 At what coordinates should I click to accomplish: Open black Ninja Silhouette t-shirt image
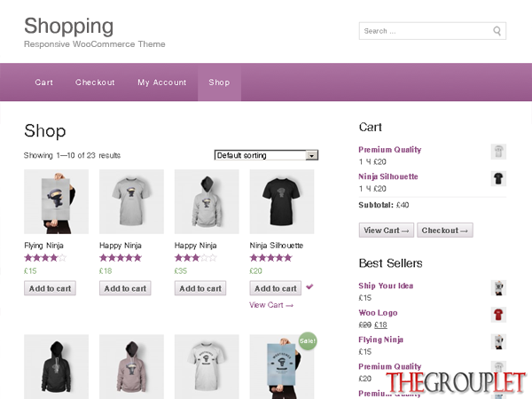click(282, 201)
